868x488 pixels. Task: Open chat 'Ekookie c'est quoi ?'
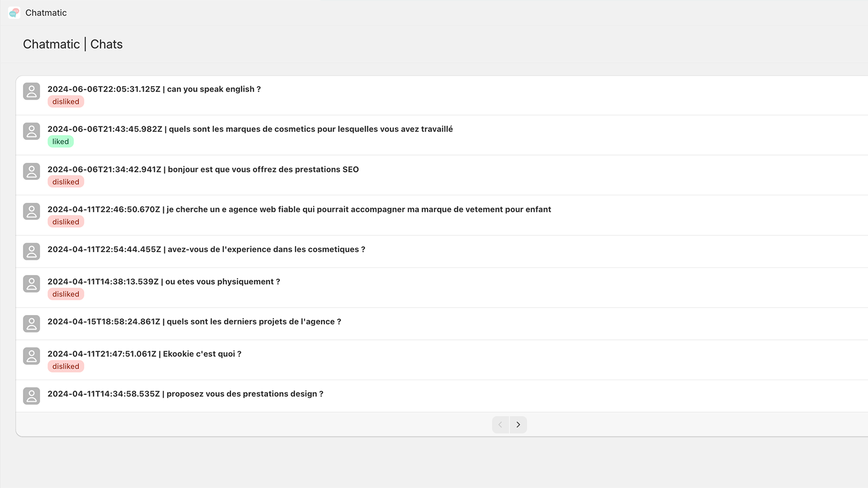point(144,354)
